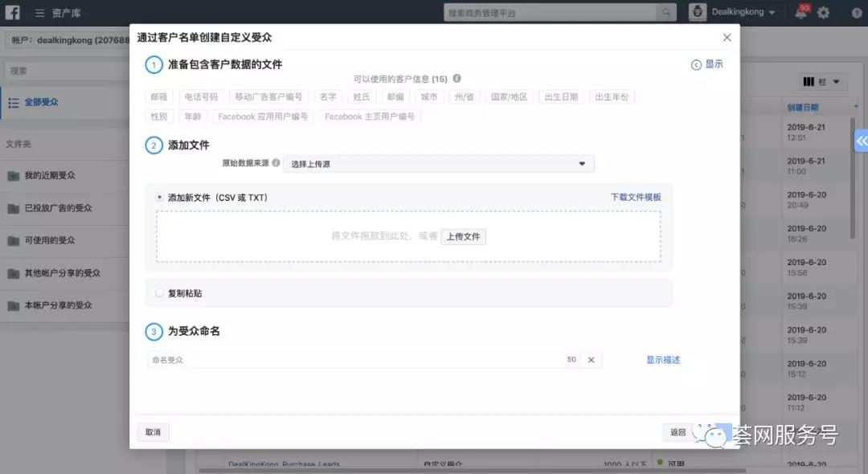This screenshot has height=474, width=868.
Task: Clear audience name using the X icon
Action: (x=591, y=359)
